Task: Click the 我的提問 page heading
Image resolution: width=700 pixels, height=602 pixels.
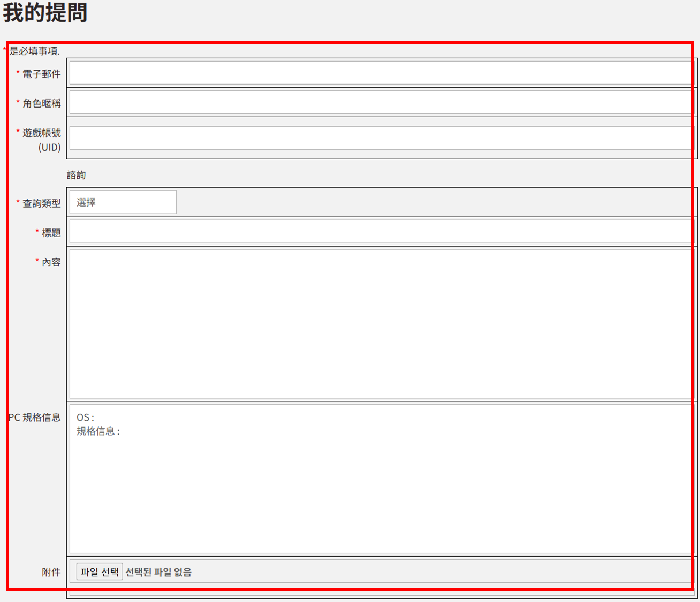Action: pos(45,12)
